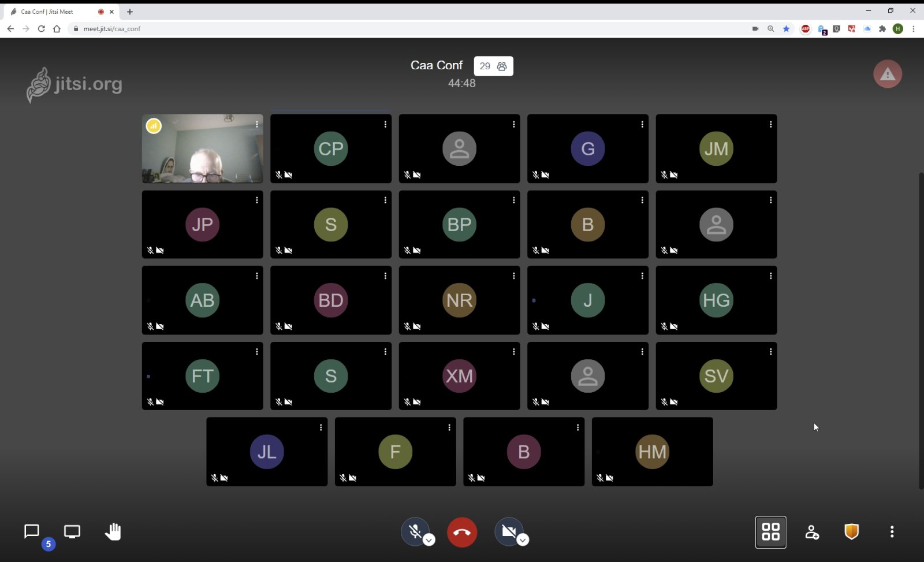924x562 pixels.
Task: Select the AB participant tile
Action: [202, 300]
